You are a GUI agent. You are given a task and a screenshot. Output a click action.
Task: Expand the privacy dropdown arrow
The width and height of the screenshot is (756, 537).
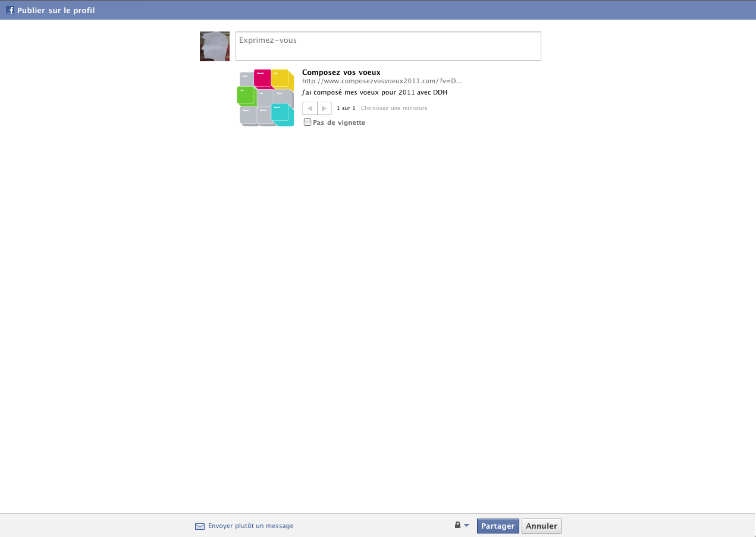[466, 526]
